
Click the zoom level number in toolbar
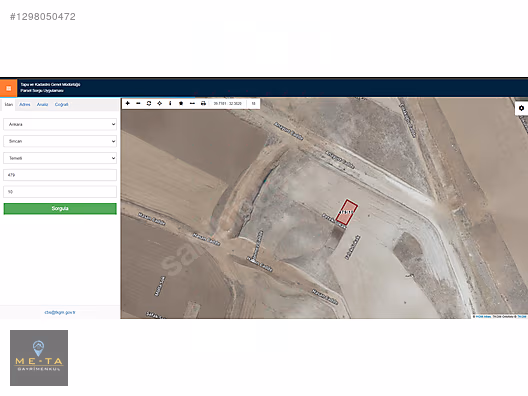point(254,103)
